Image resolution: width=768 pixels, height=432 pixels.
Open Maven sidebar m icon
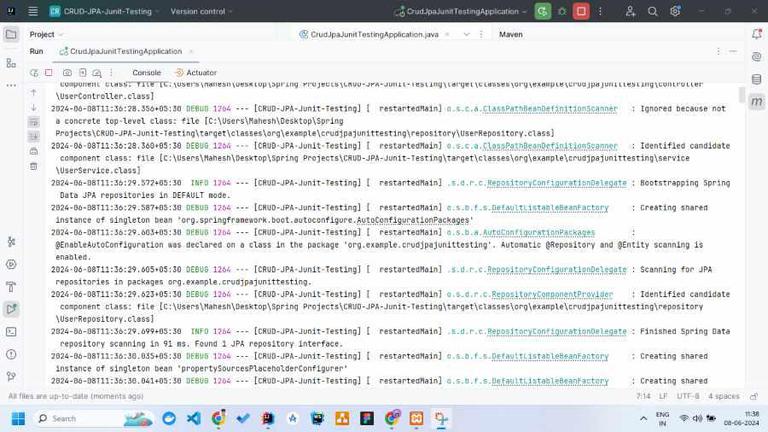click(x=757, y=101)
